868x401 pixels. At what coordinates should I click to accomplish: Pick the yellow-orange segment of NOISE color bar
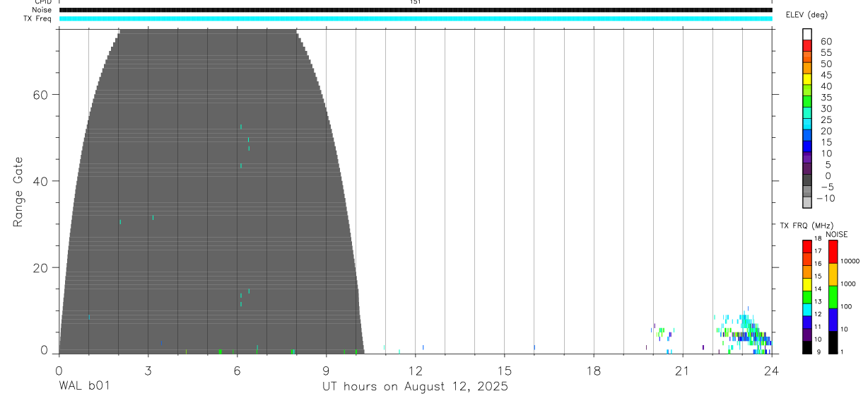click(833, 274)
